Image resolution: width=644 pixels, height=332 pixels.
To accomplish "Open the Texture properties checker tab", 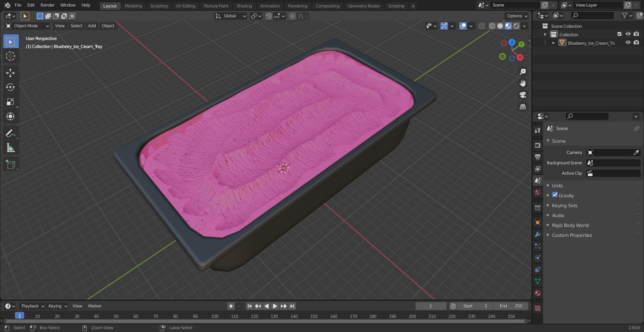I will coord(537,308).
